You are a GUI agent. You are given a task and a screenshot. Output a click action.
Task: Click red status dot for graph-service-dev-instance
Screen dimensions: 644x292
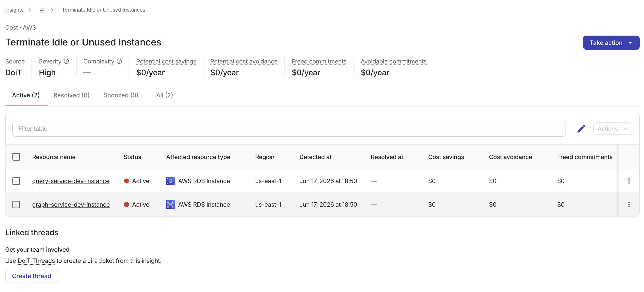(126, 205)
